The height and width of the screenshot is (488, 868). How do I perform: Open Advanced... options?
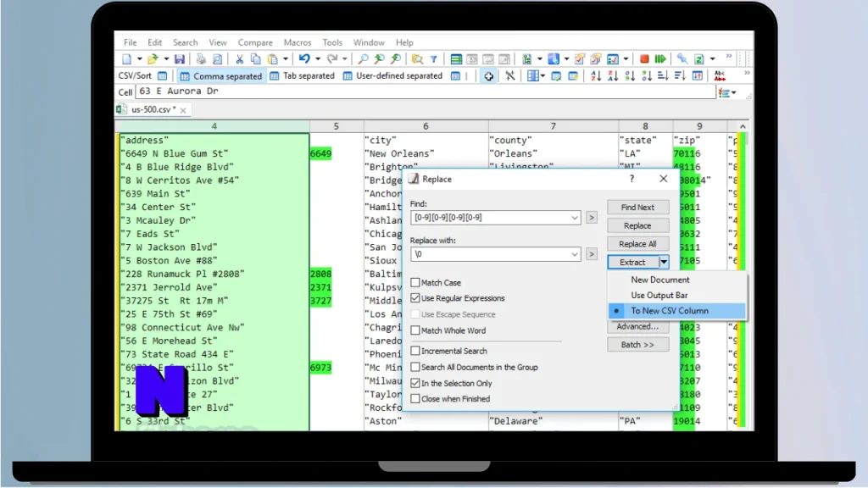tap(637, 326)
